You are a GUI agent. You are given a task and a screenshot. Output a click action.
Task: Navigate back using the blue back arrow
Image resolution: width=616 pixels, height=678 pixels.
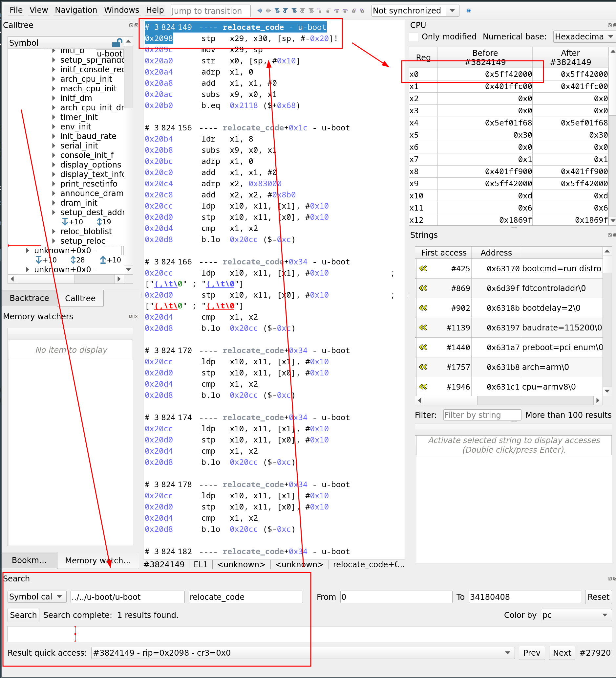click(260, 11)
